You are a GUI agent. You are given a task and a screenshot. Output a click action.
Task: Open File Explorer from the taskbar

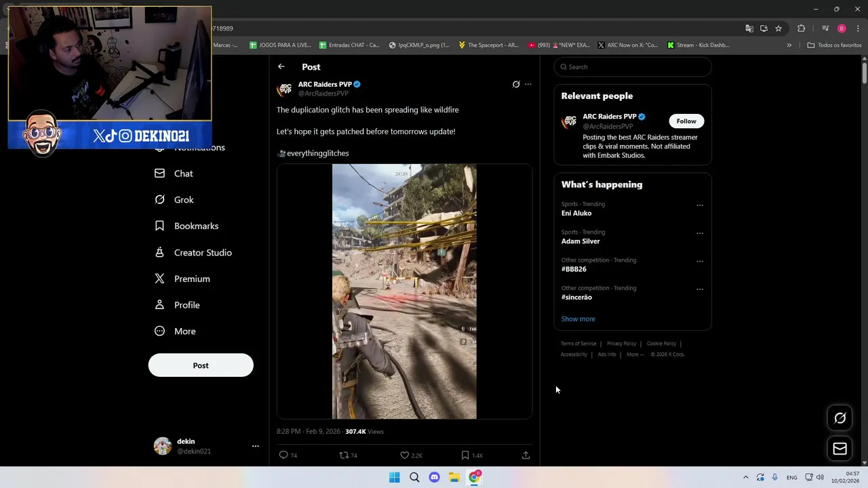454,477
